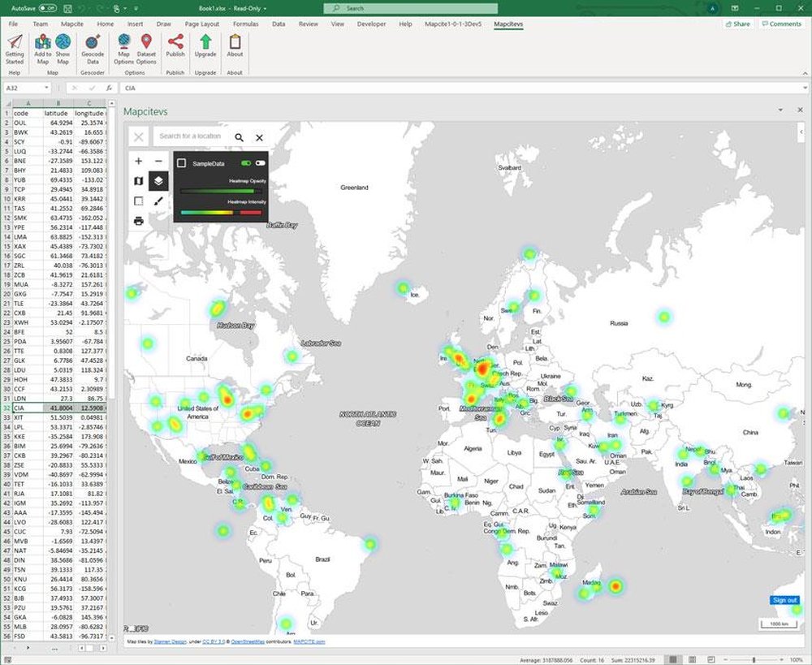Switch to the Mapcitevs ribbon tab
This screenshot has width=812, height=665.
point(508,24)
